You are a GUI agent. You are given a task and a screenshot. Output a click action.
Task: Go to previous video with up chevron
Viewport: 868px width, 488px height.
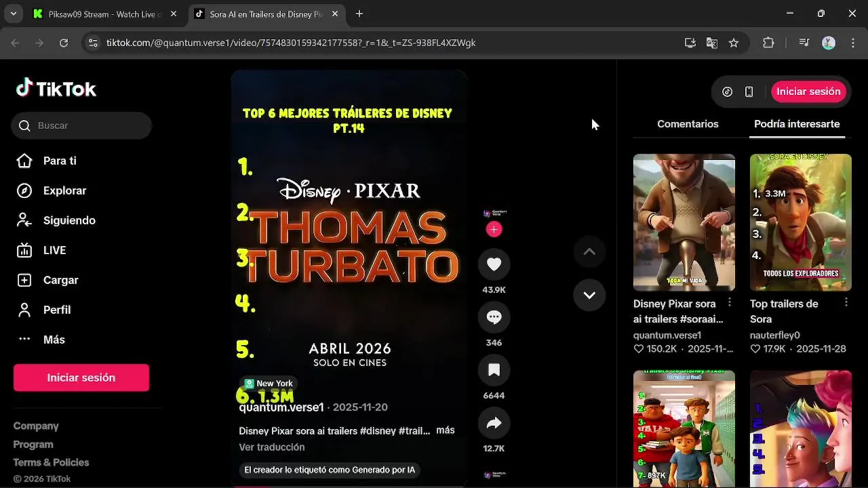click(x=589, y=251)
